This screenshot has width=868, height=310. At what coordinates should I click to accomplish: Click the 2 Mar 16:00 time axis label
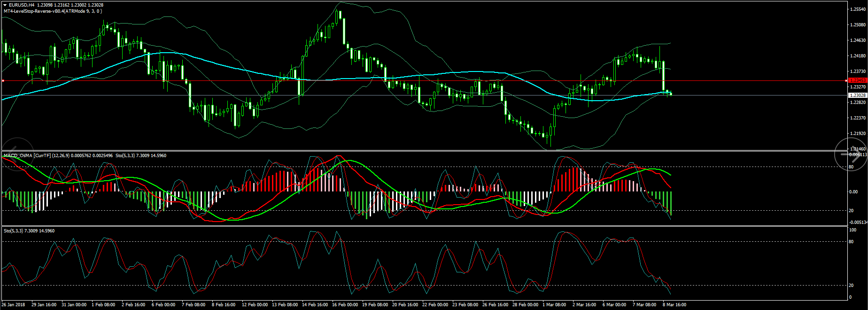(584, 305)
